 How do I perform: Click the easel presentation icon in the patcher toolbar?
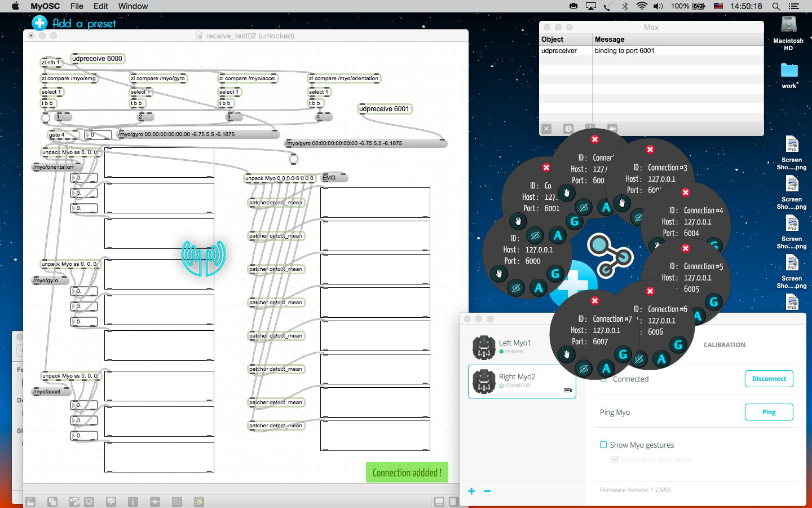(111, 501)
